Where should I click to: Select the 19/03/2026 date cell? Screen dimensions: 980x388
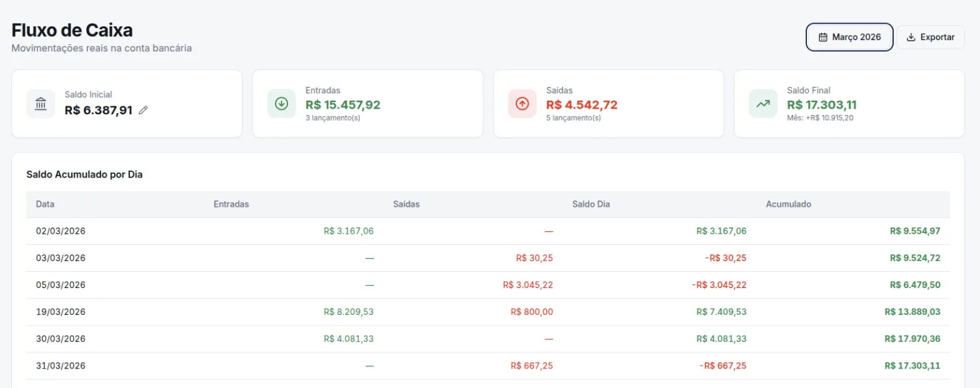tap(61, 312)
